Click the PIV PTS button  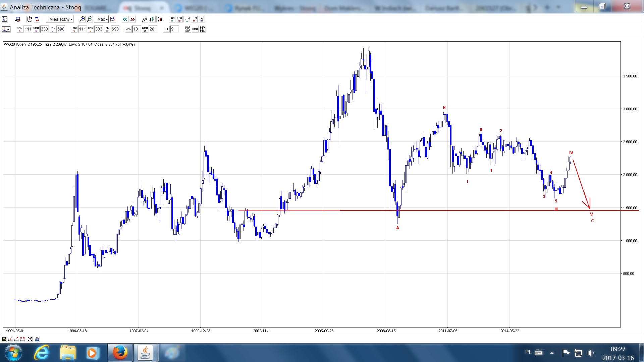202,29
